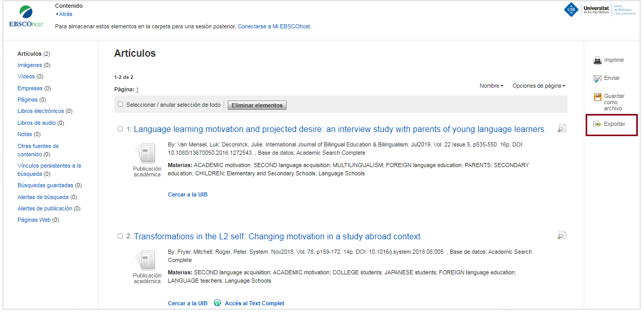The width and height of the screenshot is (644, 312).
Task: Preview the Language learning motivation article with magnifier icon
Action: pyautogui.click(x=562, y=128)
